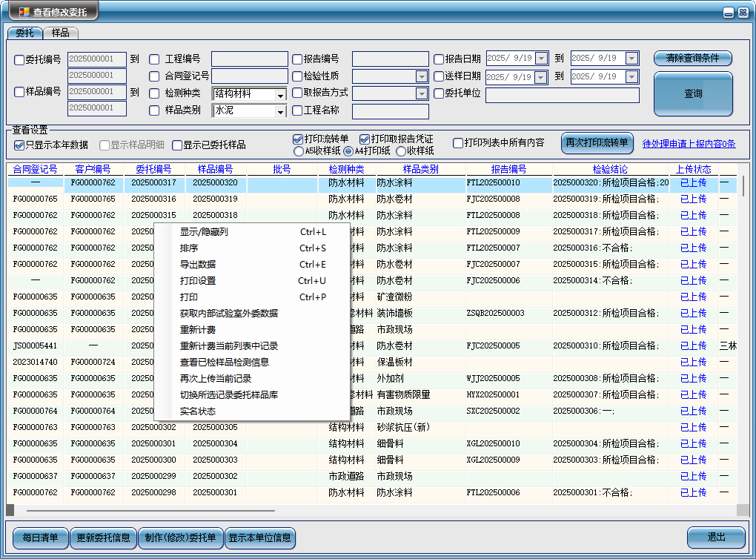Expand the 样品类别 dropdown showing 水泥
This screenshot has height=559, width=756.
[279, 112]
